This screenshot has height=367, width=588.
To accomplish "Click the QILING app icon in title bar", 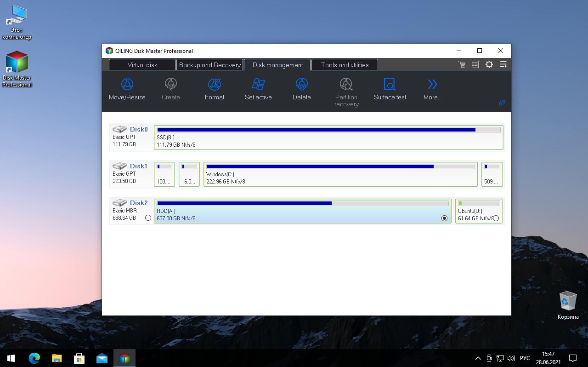I will (x=109, y=51).
